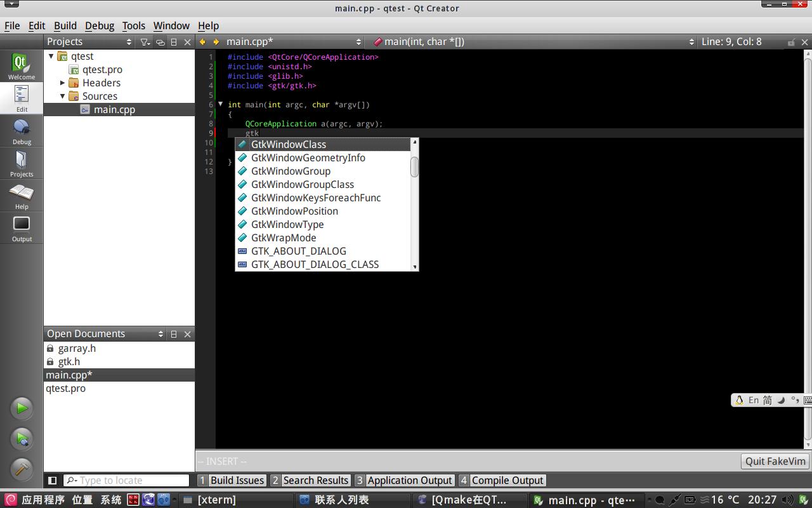This screenshot has height=508, width=812.
Task: Choose GtkWindowGeometryInfo completion suggestion
Action: (x=323, y=158)
